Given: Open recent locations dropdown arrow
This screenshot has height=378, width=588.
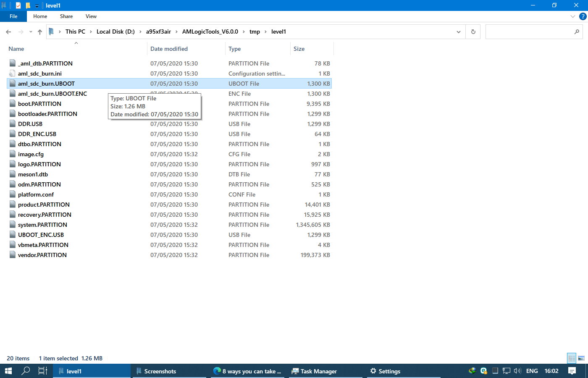Looking at the screenshot, I should (31, 32).
